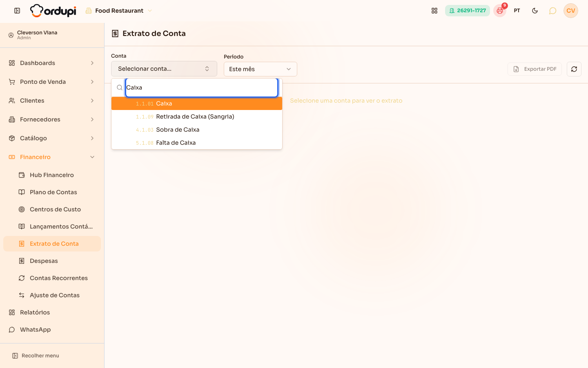Image resolution: width=588 pixels, height=368 pixels.
Task: Open Plano de Contas in the sidebar
Action: pos(52,192)
